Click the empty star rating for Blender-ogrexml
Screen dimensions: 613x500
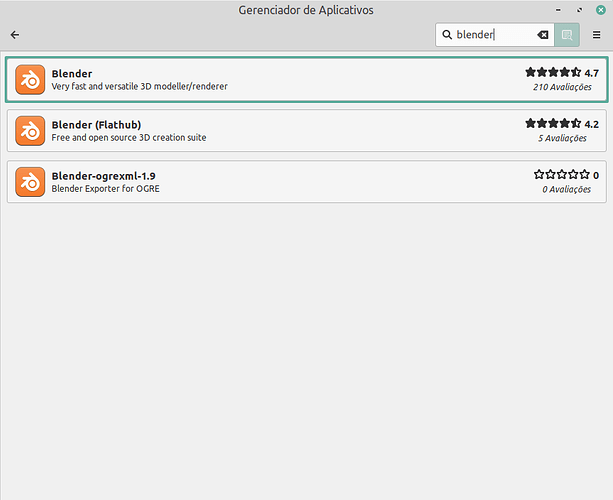pyautogui.click(x=562, y=174)
